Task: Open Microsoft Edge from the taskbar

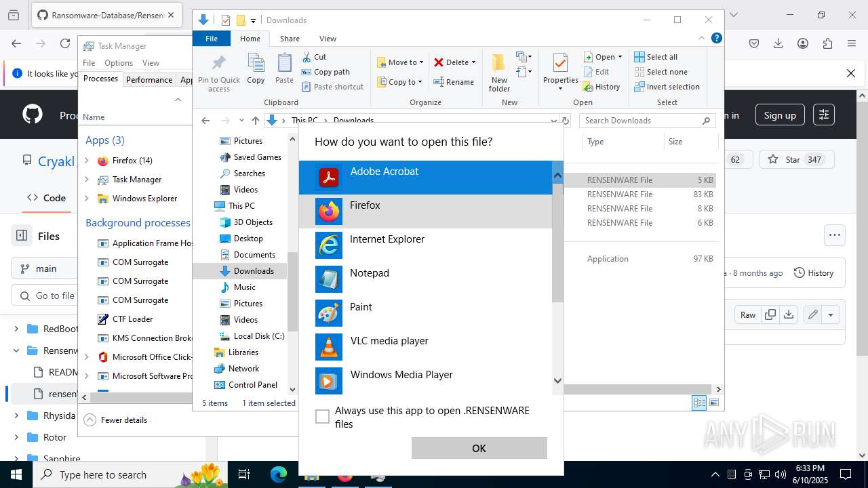Action: click(x=279, y=474)
